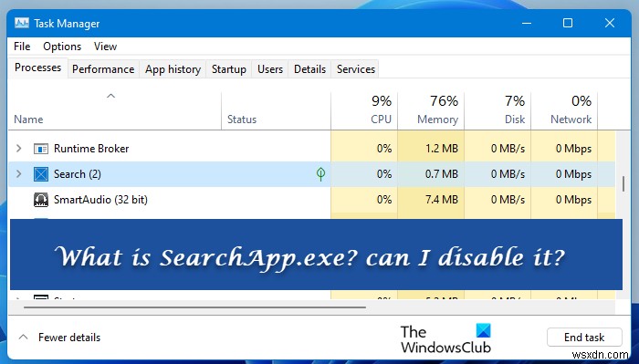Click the 1.2 MB memory value

click(442, 149)
